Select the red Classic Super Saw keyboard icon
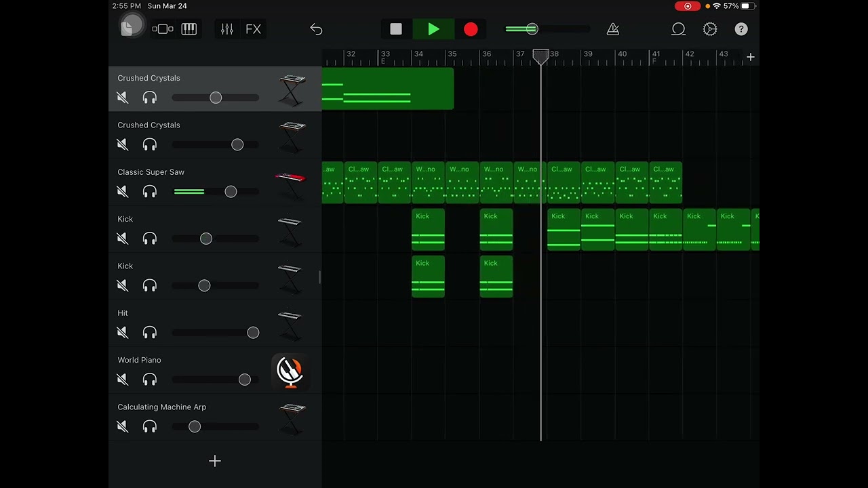 (x=290, y=184)
